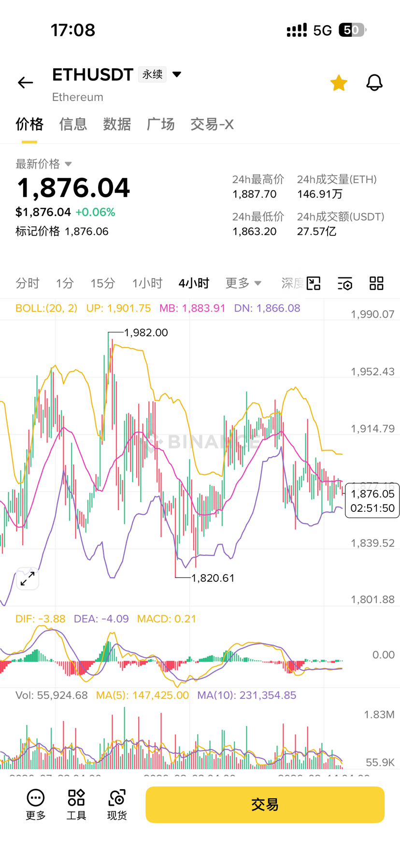This screenshot has height=868, width=400.
Task: Tap the Vol: 55,924.68 label
Action: [52, 695]
